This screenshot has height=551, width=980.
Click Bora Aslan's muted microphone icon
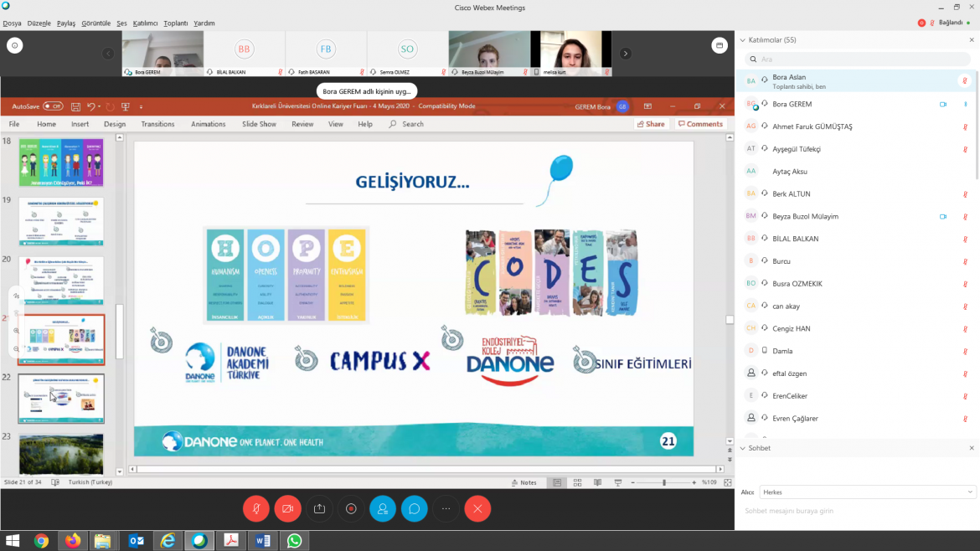point(965,81)
